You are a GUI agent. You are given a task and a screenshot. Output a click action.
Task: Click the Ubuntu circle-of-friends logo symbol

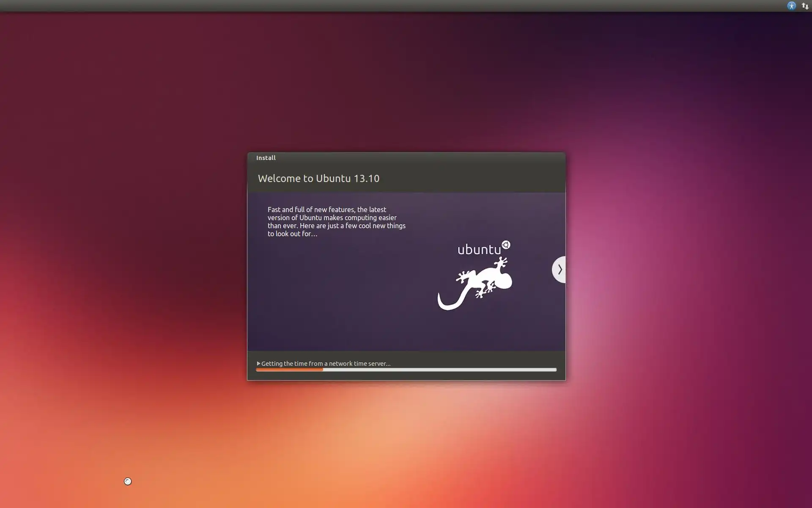click(506, 245)
